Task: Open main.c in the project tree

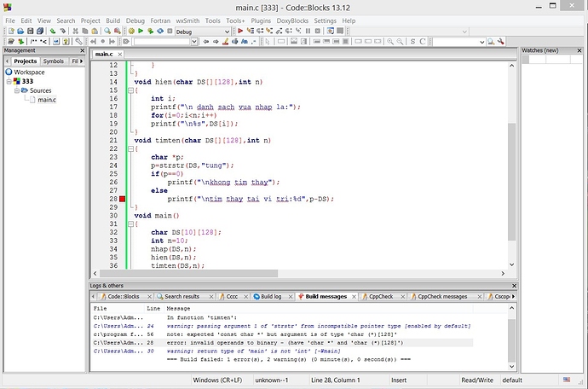Action: [x=47, y=100]
